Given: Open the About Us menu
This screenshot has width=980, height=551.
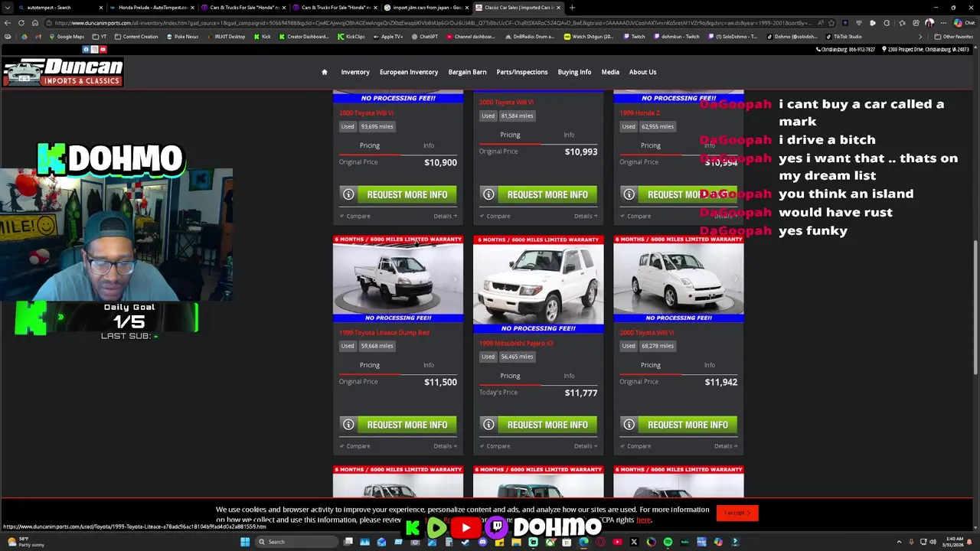Looking at the screenshot, I should pyautogui.click(x=642, y=72).
